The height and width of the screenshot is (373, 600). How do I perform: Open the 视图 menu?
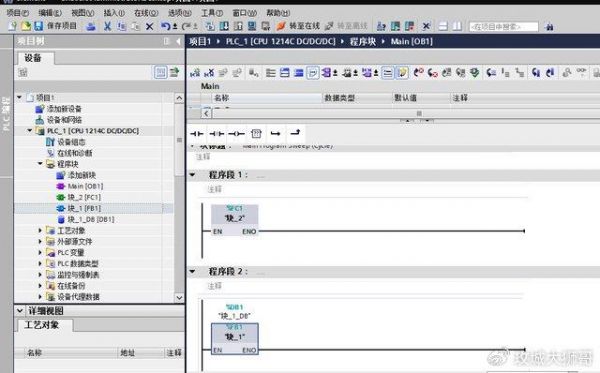83,13
